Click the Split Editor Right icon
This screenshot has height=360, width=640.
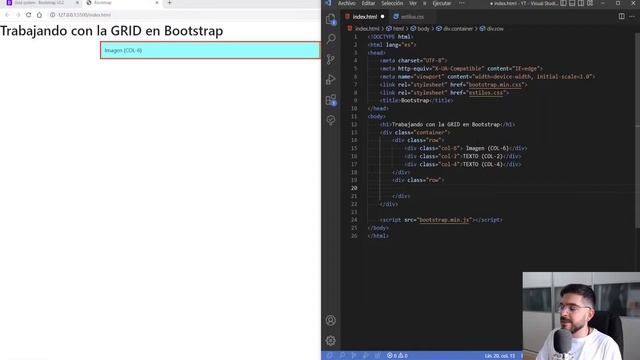(x=621, y=16)
